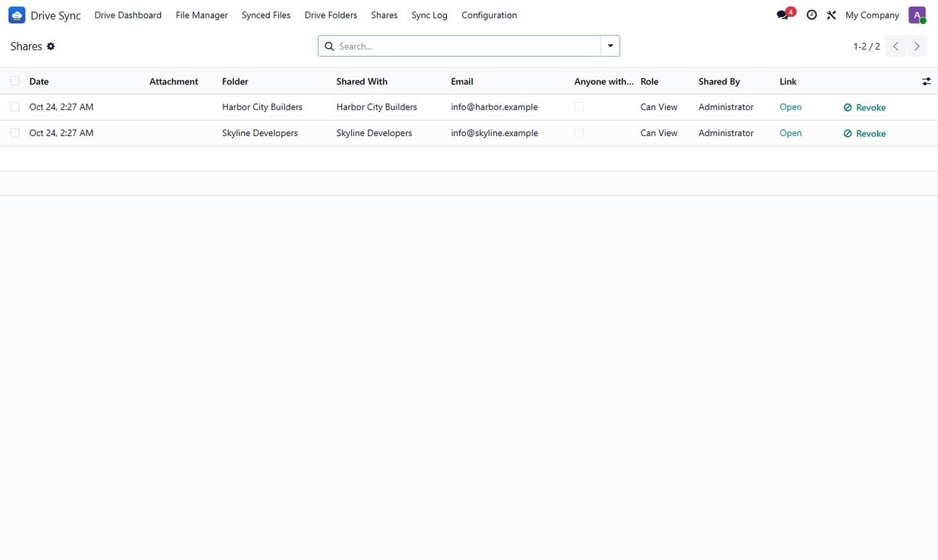Open the My Company switcher
This screenshot has width=938, height=560.
click(x=872, y=15)
